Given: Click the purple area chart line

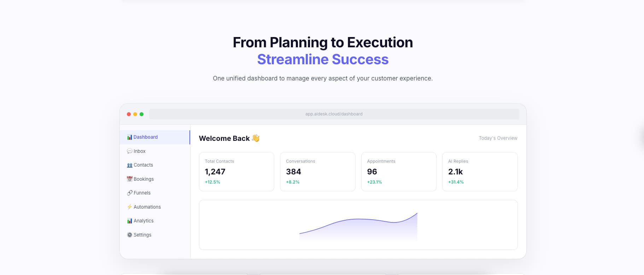Looking at the screenshot, I should click(358, 220).
